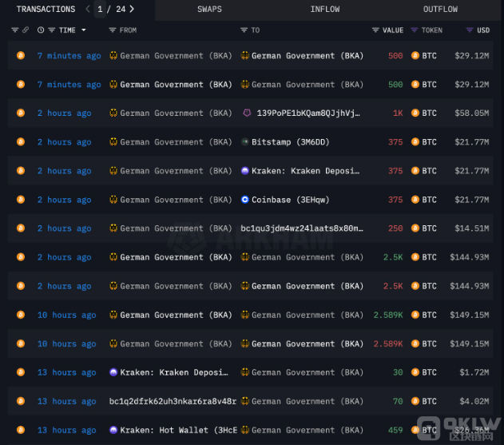Open the FROM column filter
Screen dimensions: 504x445
(112, 30)
